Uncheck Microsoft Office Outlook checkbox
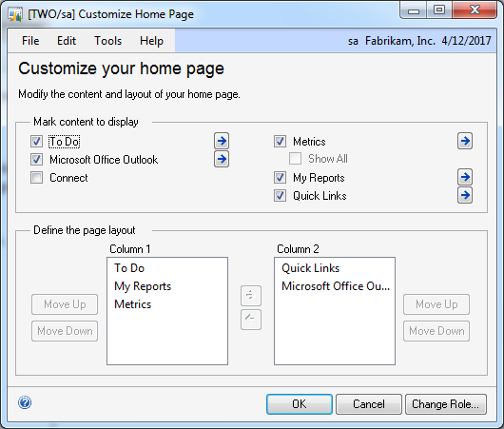This screenshot has width=504, height=429. [36, 160]
